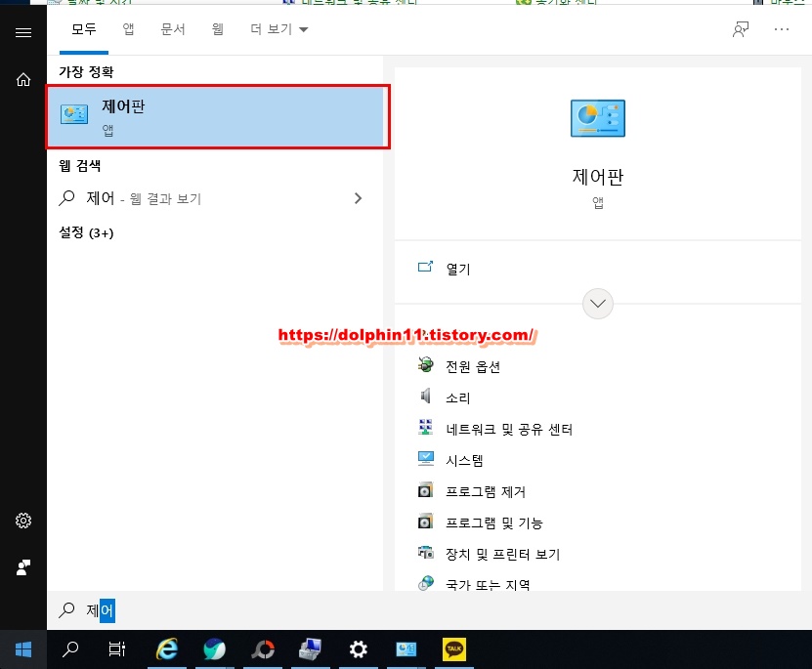Click the Windows Start button
Viewport: 812px width, 669px height.
click(x=23, y=649)
